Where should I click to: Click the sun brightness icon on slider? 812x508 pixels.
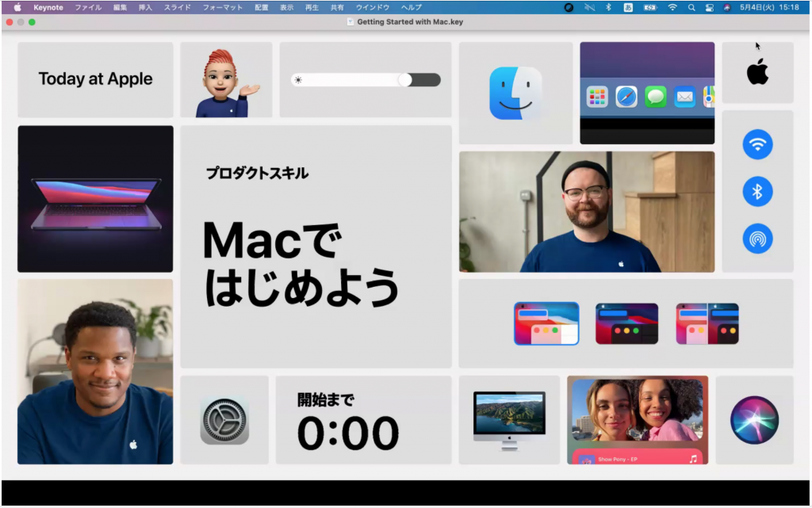298,80
